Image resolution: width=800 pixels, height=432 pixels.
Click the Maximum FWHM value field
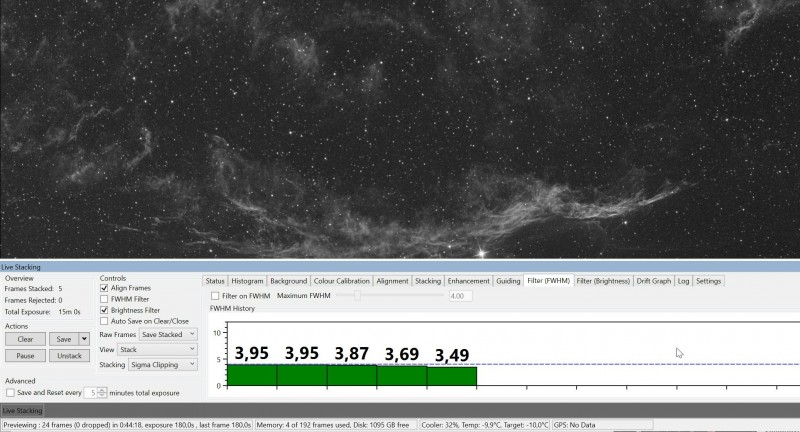coord(460,296)
